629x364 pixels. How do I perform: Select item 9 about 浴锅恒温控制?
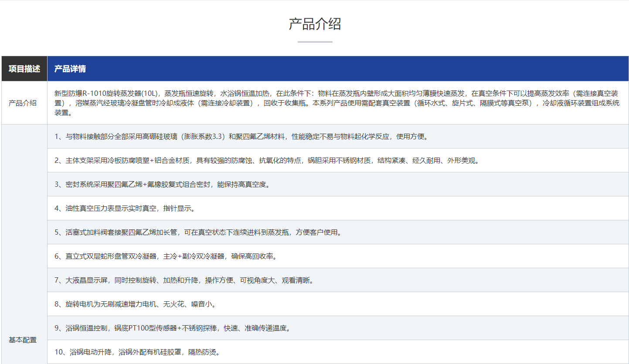click(173, 328)
